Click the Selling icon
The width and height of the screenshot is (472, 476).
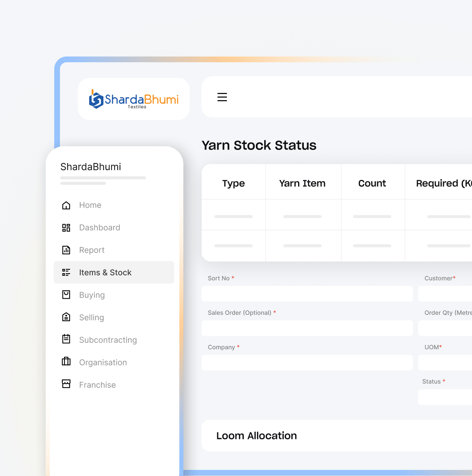[66, 317]
